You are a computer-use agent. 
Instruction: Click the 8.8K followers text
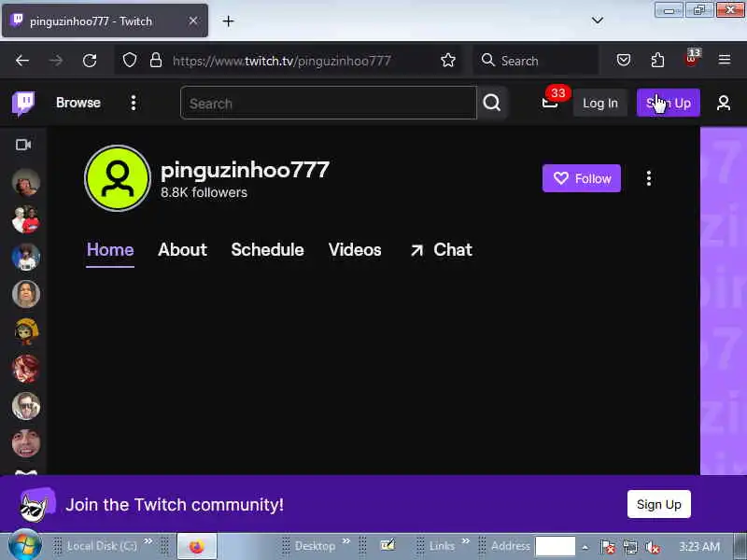(204, 192)
